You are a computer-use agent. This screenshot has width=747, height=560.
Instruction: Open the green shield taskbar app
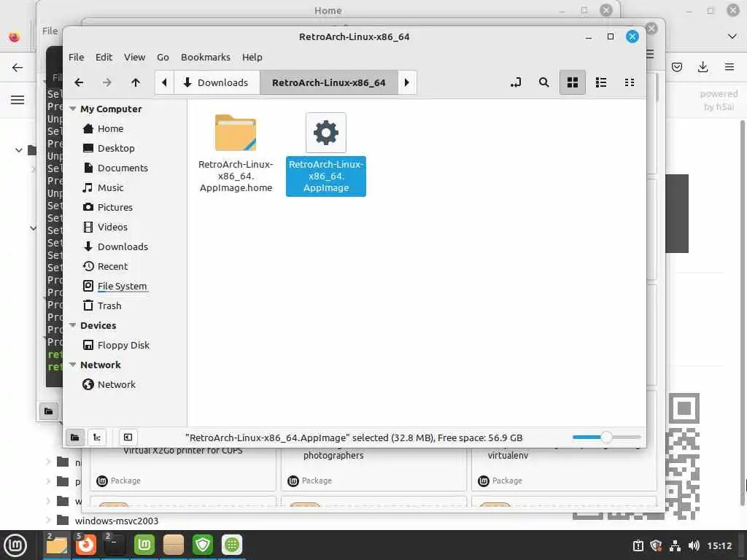pos(203,545)
